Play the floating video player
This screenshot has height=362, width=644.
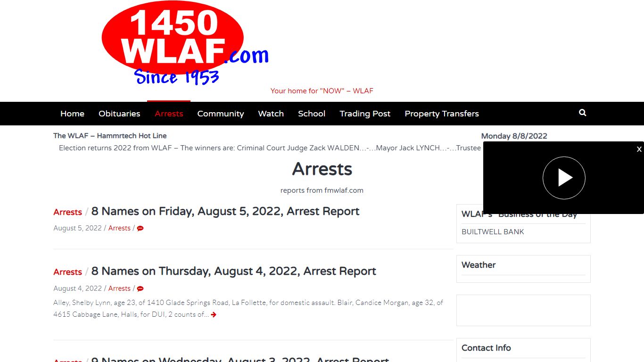(x=564, y=178)
